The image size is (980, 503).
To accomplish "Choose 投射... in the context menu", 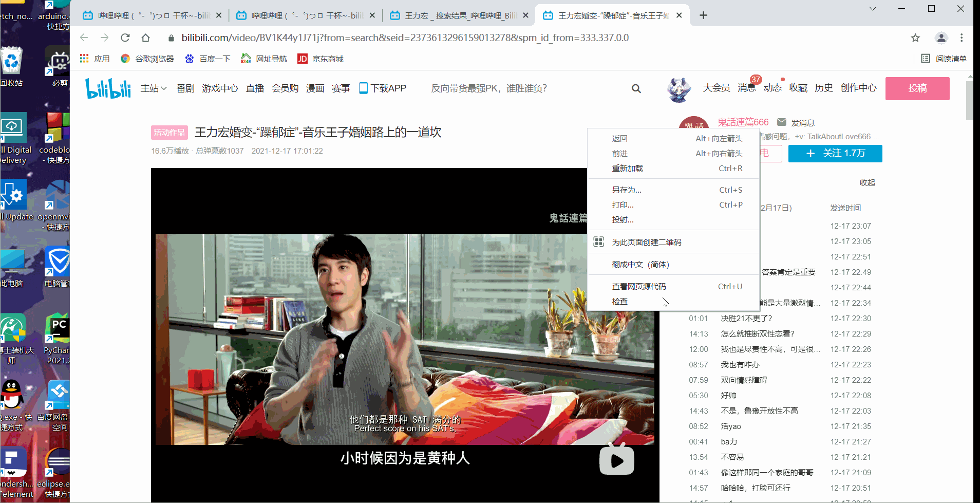I will pyautogui.click(x=673, y=219).
